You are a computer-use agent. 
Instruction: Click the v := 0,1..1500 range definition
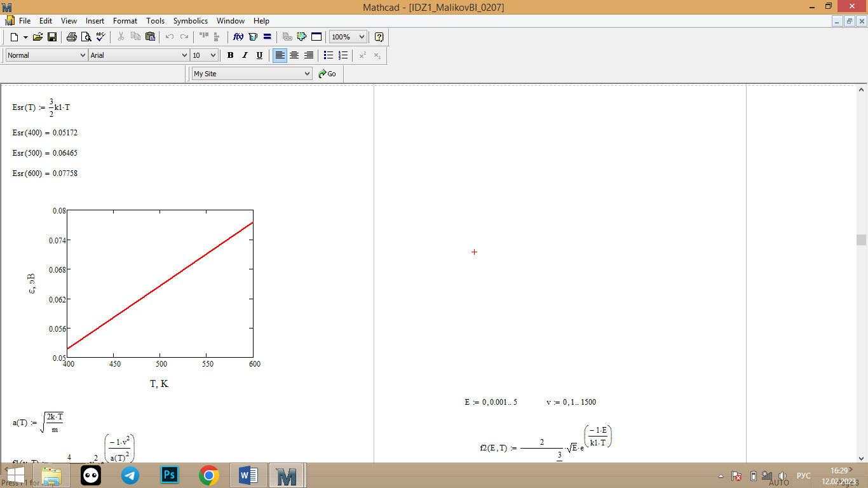click(x=571, y=402)
